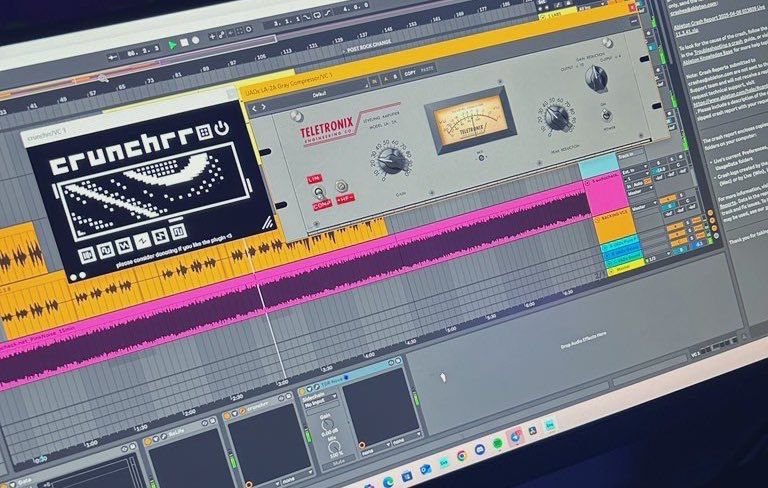Screen dimensions: 768x488
Task: Click the session record circle icon
Action: pos(249,29)
